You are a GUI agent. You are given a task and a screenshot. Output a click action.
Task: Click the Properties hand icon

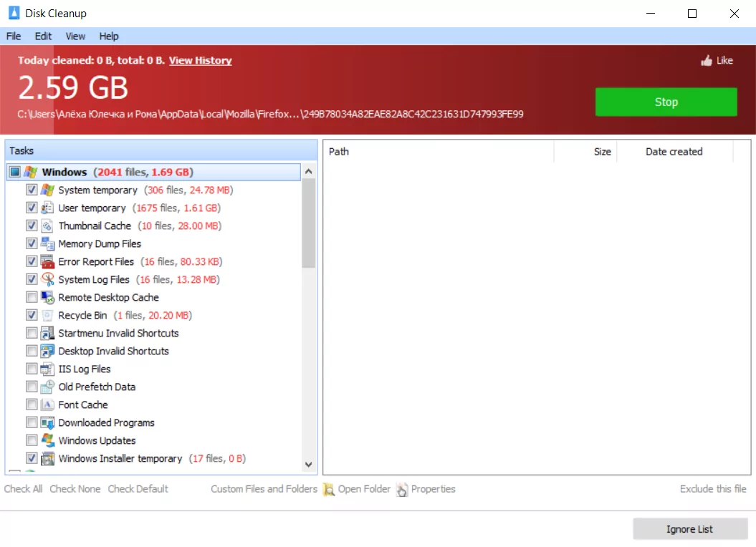401,489
